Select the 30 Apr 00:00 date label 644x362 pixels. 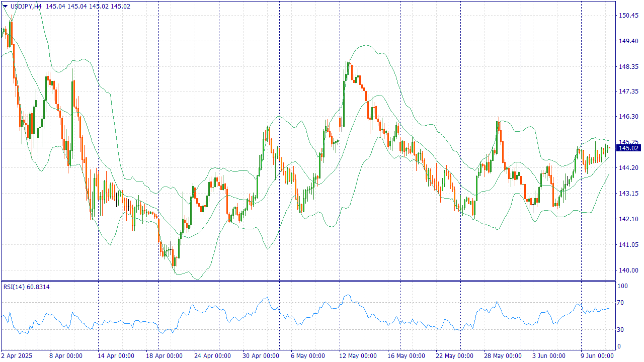[x=260, y=356]
